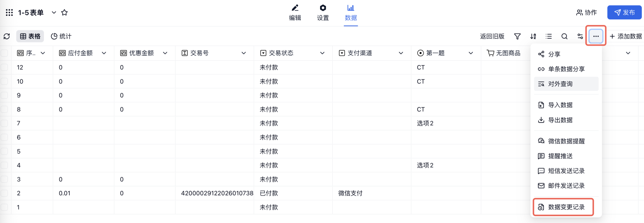Click 返回旧版 link

pyautogui.click(x=492, y=36)
